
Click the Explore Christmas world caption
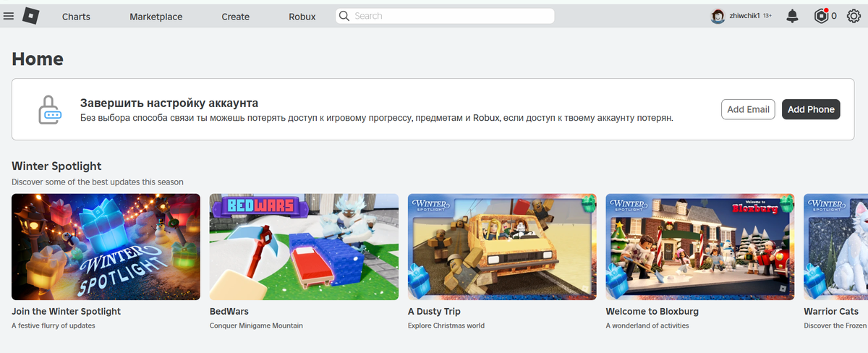[x=446, y=326]
